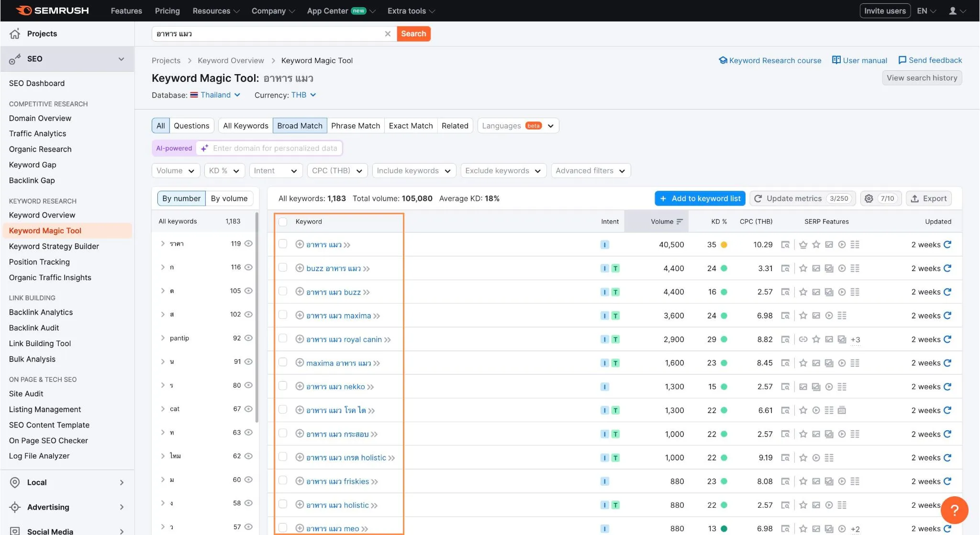Open Exclude keywords dropdown
The height and width of the screenshot is (535, 980).
[503, 171]
